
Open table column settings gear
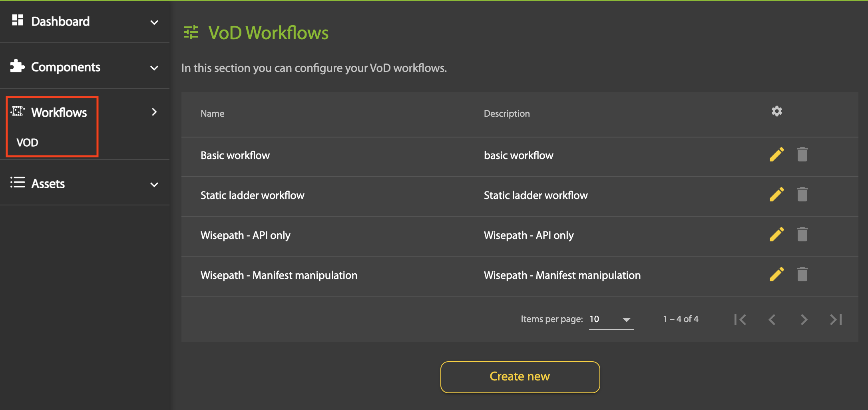[776, 111]
